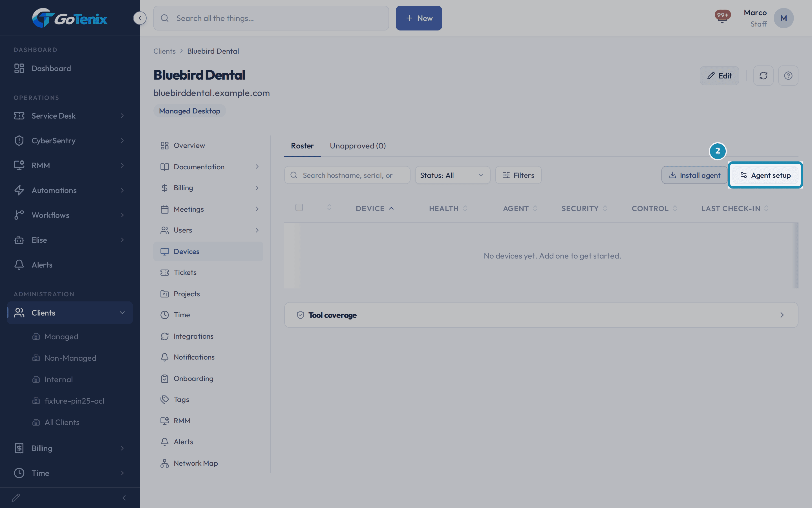Sort table by HEALTH column
This screenshot has height=508, width=812.
point(448,208)
